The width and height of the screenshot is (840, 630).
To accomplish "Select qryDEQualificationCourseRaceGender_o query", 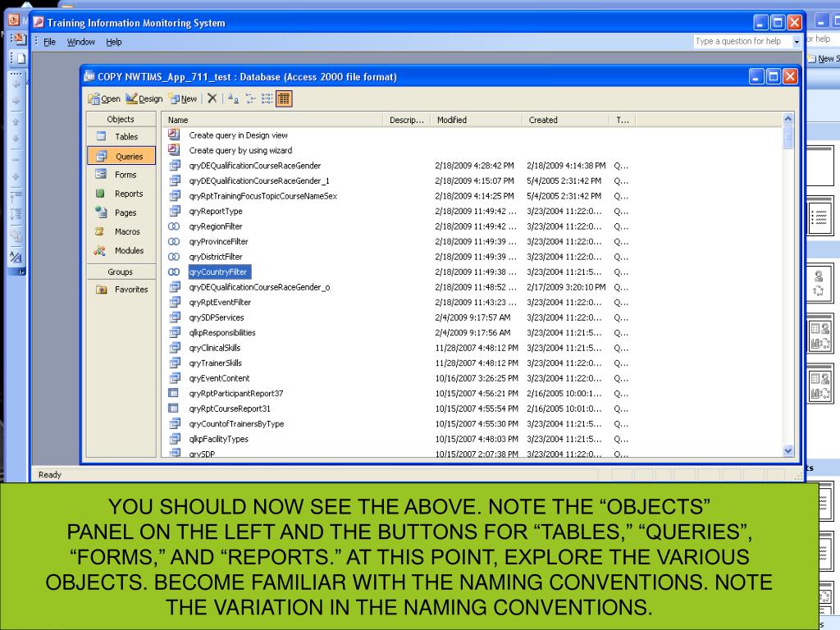I will (x=259, y=287).
